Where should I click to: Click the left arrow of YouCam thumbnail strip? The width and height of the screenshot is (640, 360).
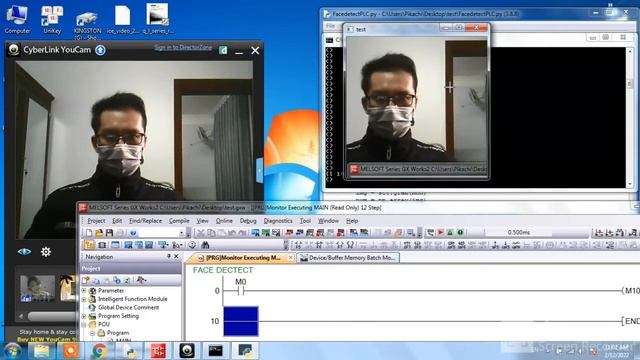pyautogui.click(x=21, y=316)
